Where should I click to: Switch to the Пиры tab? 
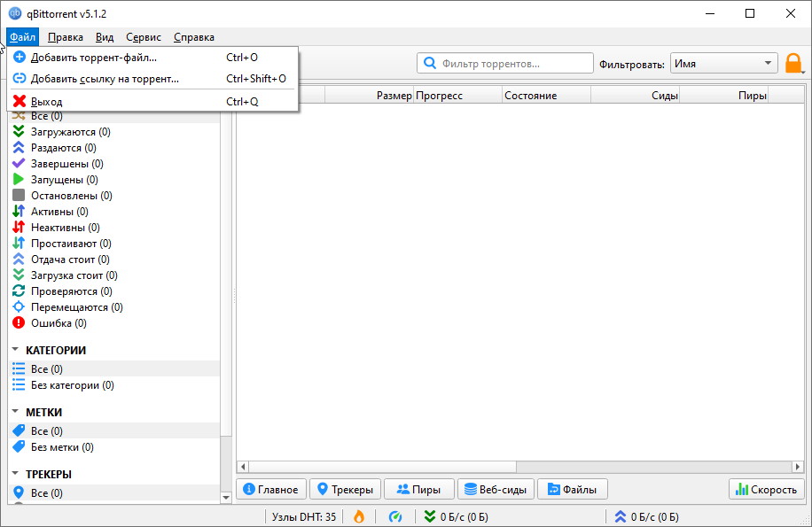point(419,489)
